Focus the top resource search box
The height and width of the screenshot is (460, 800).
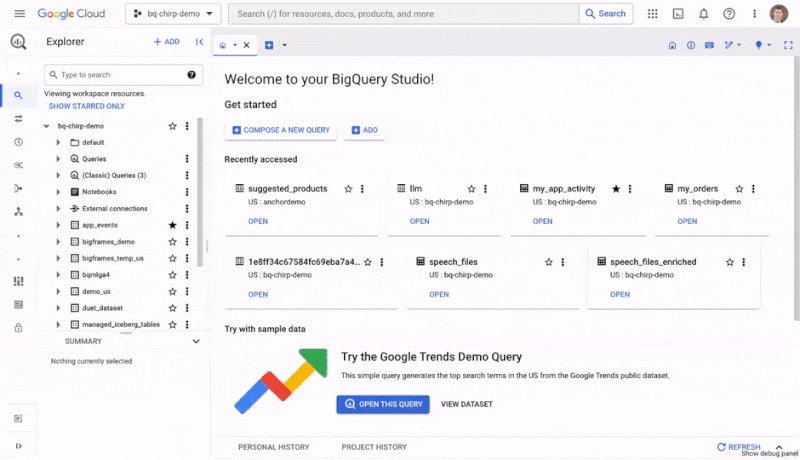tap(404, 14)
